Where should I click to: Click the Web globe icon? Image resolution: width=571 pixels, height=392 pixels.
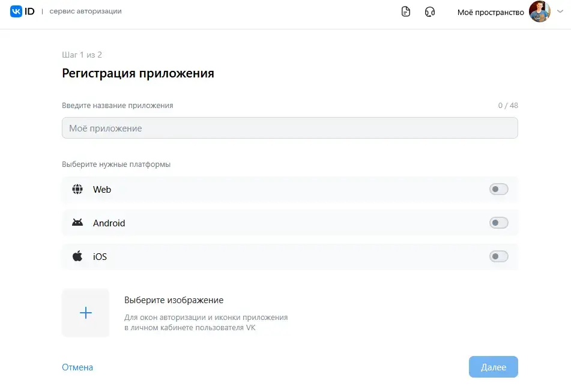[x=77, y=189]
